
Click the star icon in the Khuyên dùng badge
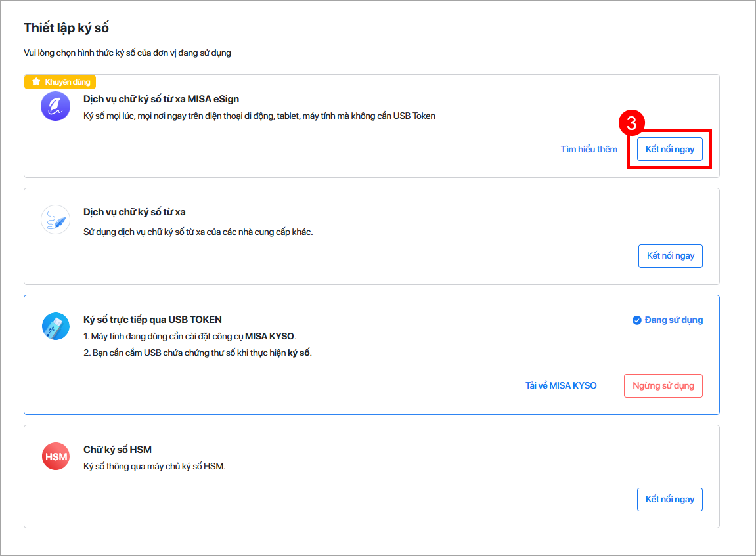[x=36, y=82]
